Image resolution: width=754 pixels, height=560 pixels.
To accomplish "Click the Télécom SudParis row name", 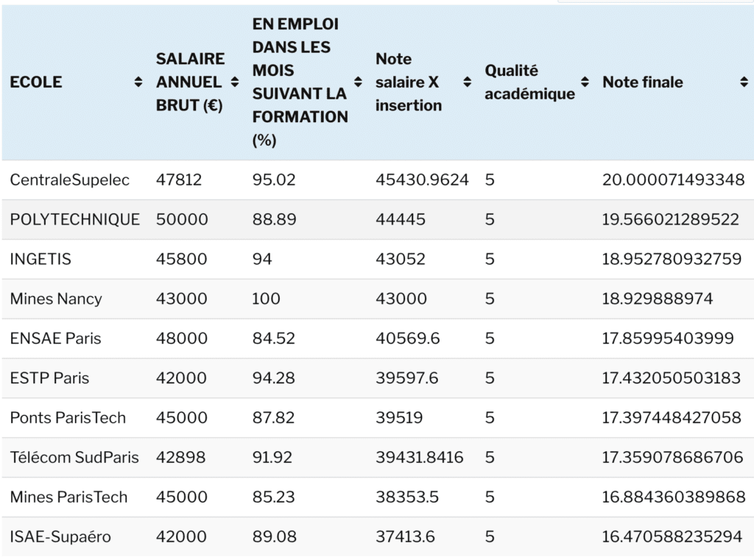I will (x=74, y=458).
